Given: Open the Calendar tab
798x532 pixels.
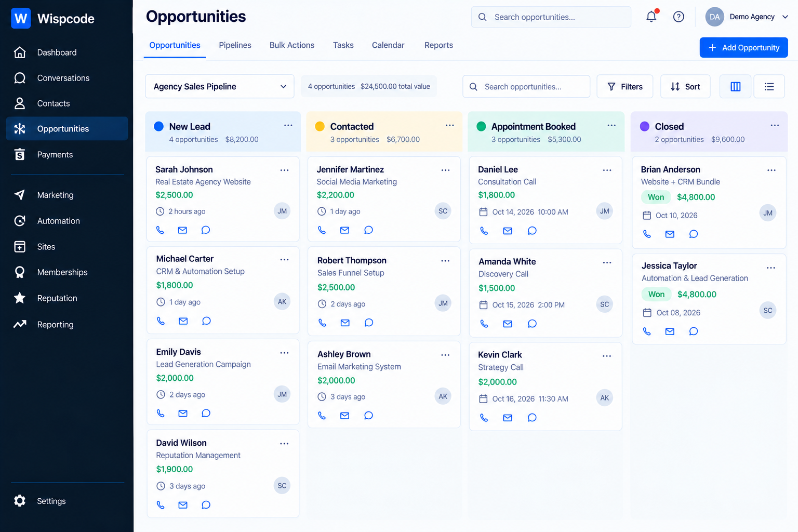Looking at the screenshot, I should [x=388, y=45].
